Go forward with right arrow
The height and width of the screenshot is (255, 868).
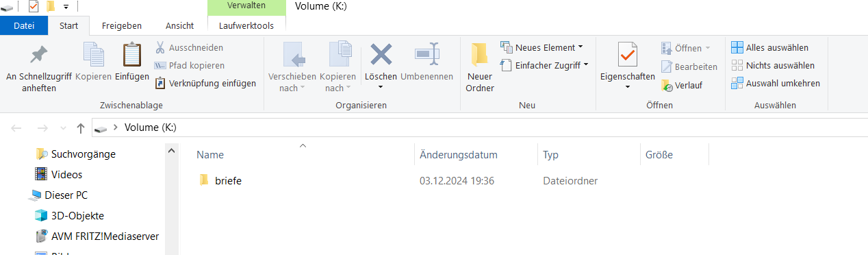tap(42, 128)
